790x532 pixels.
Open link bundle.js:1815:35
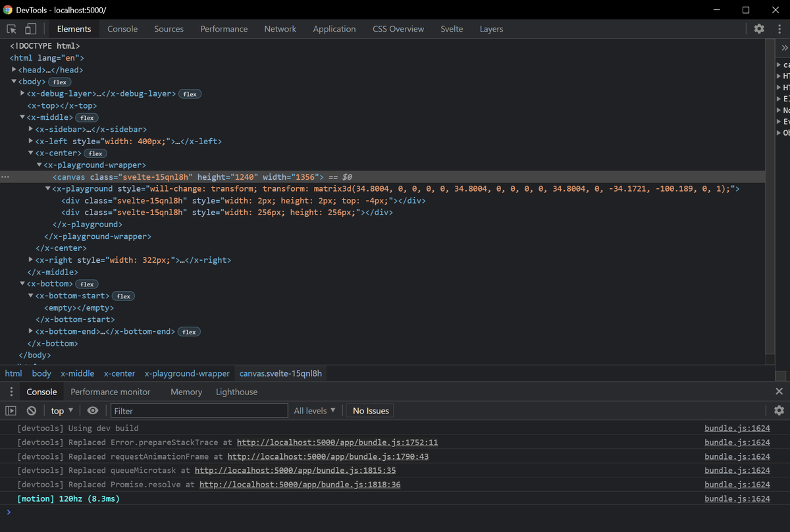(x=295, y=470)
